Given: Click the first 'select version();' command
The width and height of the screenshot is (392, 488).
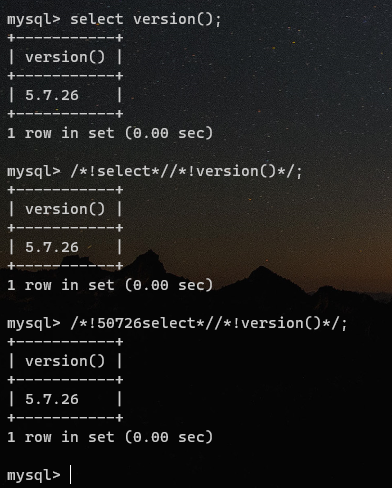Looking at the screenshot, I should (146, 19).
